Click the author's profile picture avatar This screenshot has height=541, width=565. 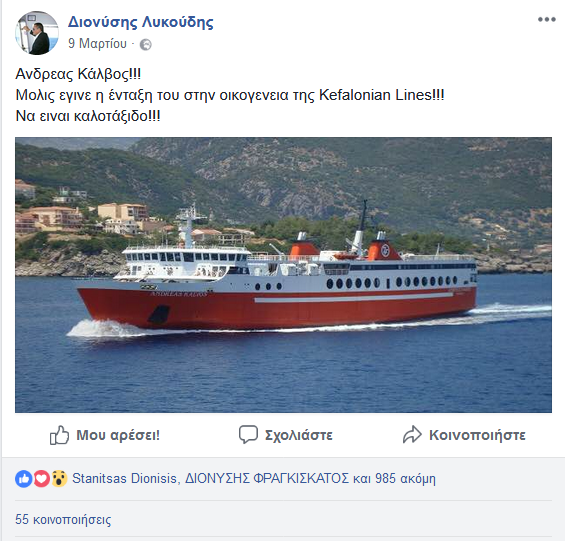(37, 33)
